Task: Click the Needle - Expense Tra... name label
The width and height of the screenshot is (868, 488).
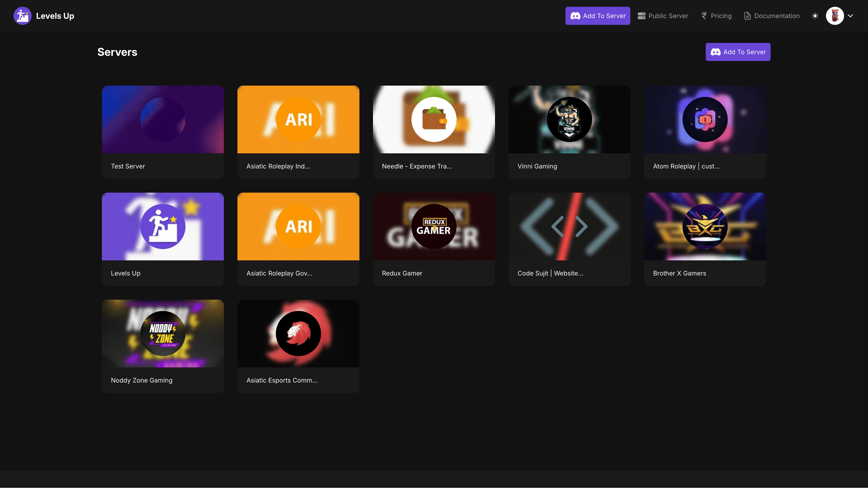Action: click(x=417, y=166)
